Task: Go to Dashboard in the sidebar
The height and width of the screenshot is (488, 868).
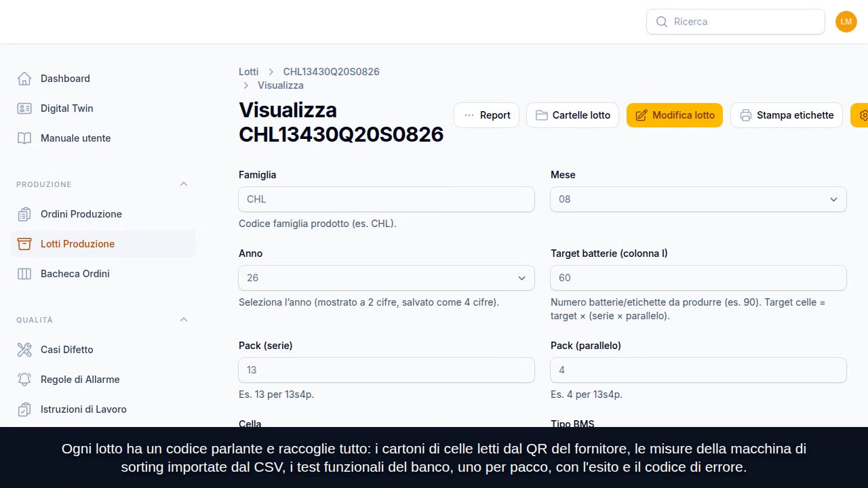Action: 103,79
